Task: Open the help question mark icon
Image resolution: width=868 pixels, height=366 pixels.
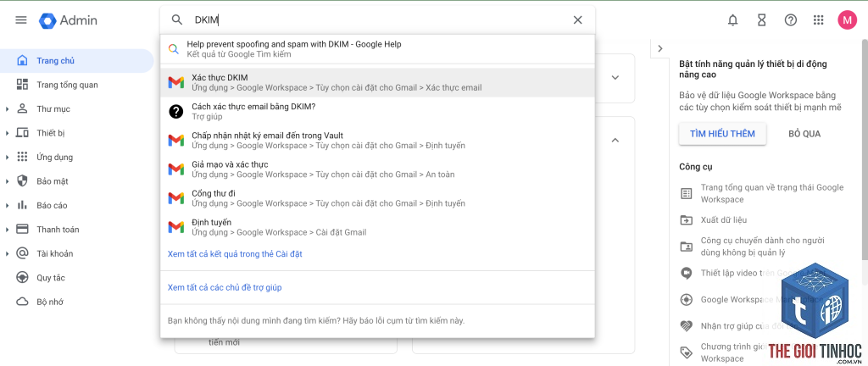Action: tap(791, 20)
